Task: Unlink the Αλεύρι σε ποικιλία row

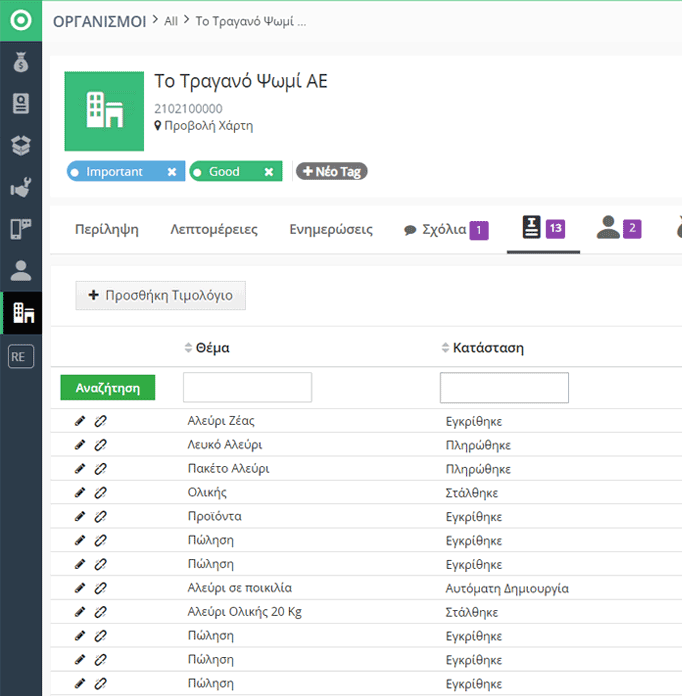Action: tap(100, 588)
